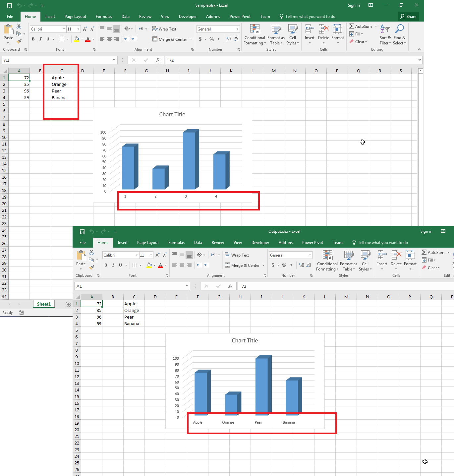
Task: Click Sign in on Sample.xlsx title bar
Action: pos(354,5)
